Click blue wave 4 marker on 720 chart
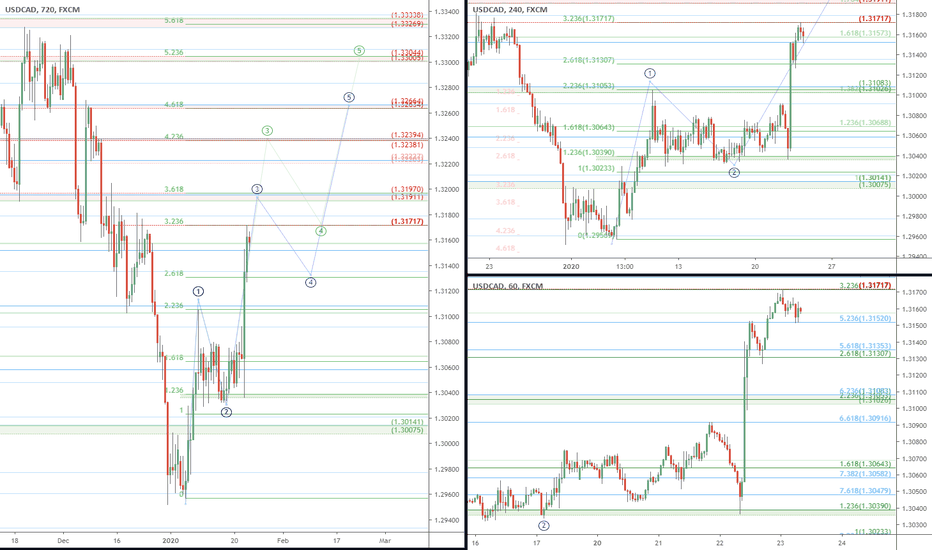 pyautogui.click(x=311, y=282)
